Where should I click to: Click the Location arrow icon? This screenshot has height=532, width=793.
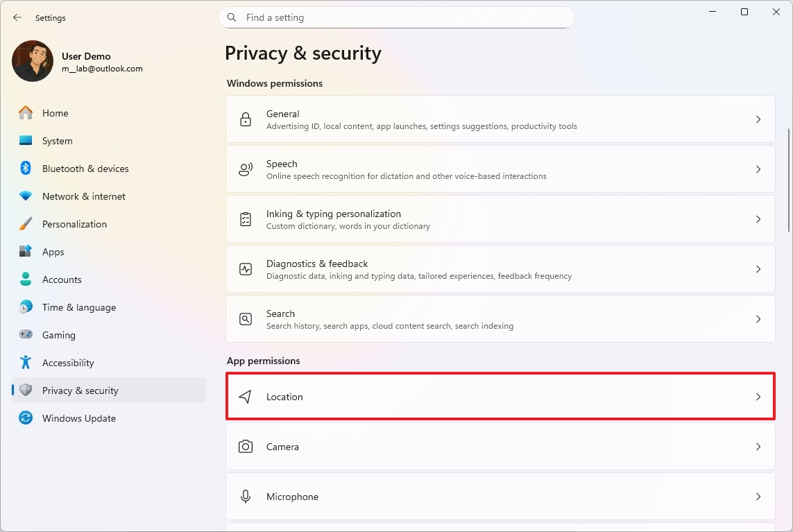pos(245,397)
